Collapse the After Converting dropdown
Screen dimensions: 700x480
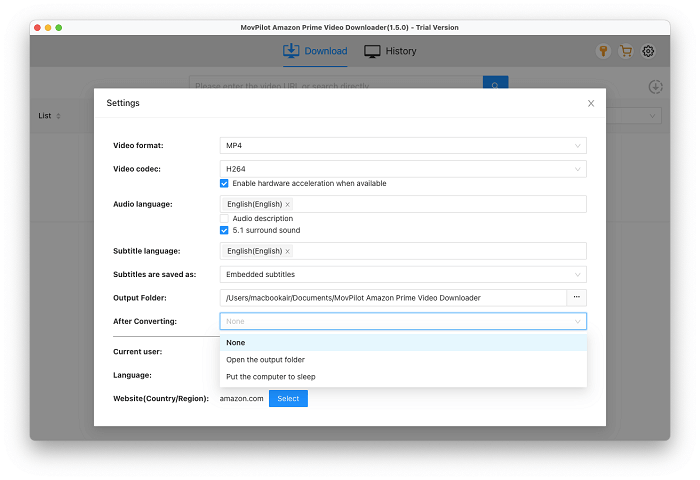[x=403, y=321]
